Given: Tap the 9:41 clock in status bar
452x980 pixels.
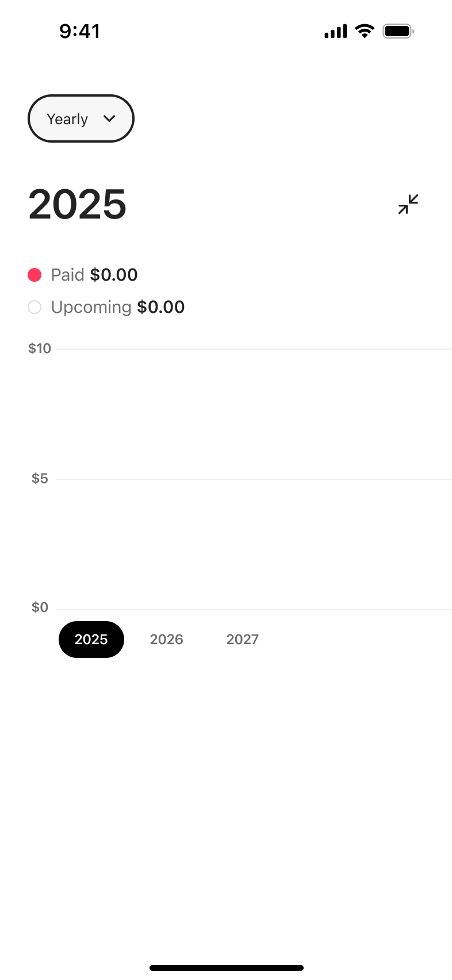Looking at the screenshot, I should (x=80, y=31).
